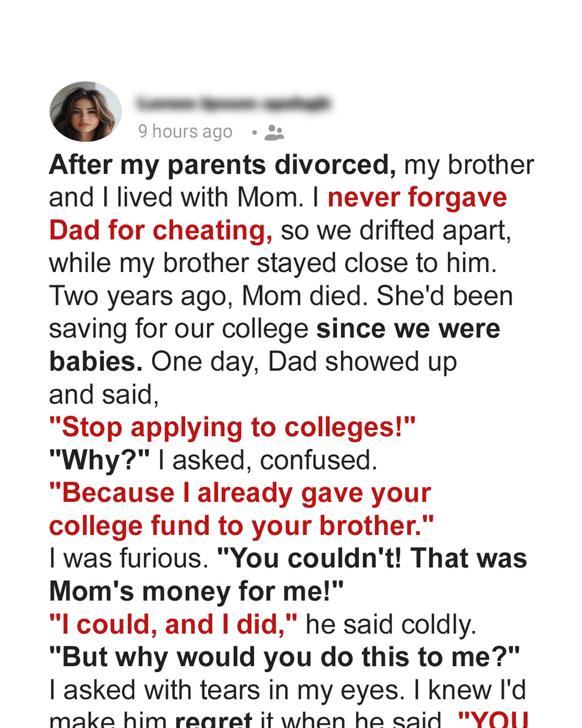
Task: Click the friends audience icon
Action: 274,132
